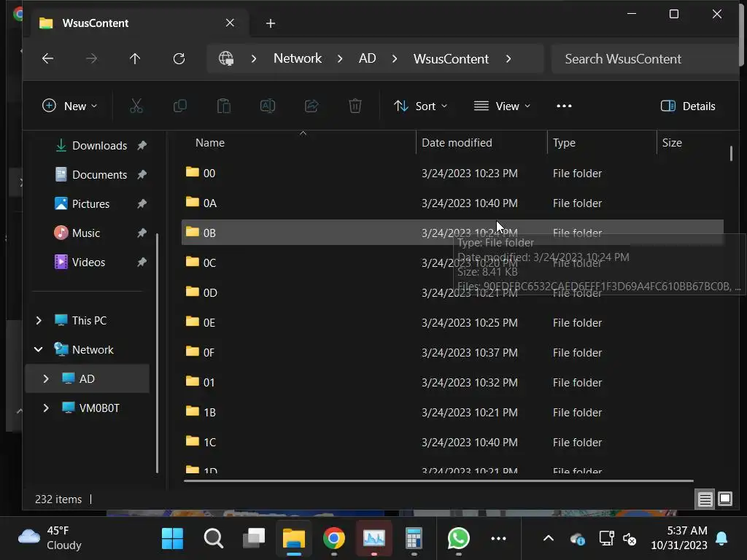Open Downloads in quick access
The height and width of the screenshot is (560, 747).
click(x=99, y=146)
